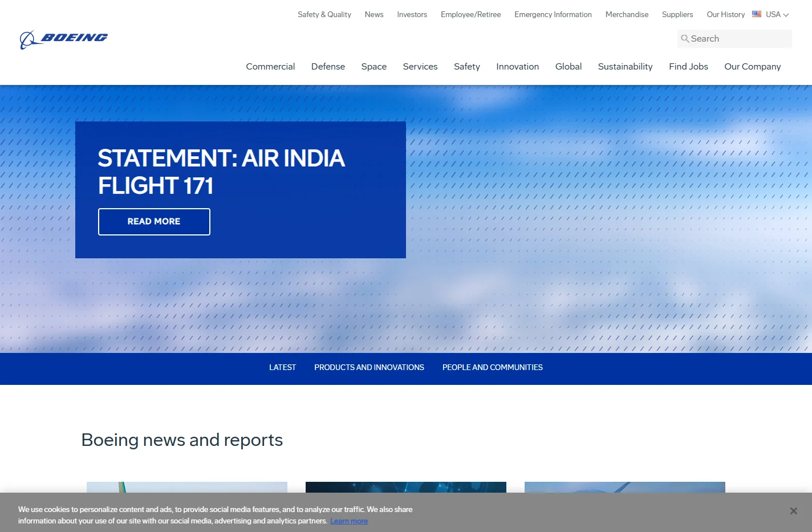Visit the Merchandise link
Image resolution: width=812 pixels, height=532 pixels.
(x=627, y=14)
